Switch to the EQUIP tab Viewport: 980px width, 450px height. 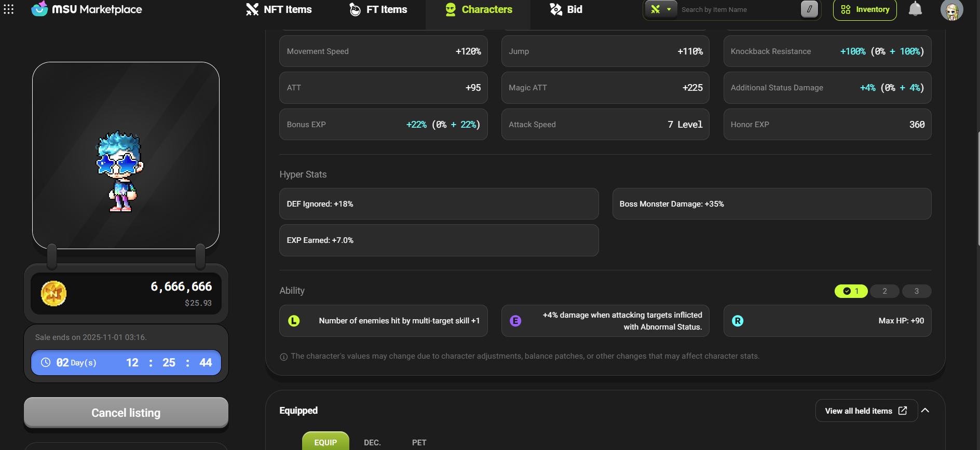tap(325, 441)
